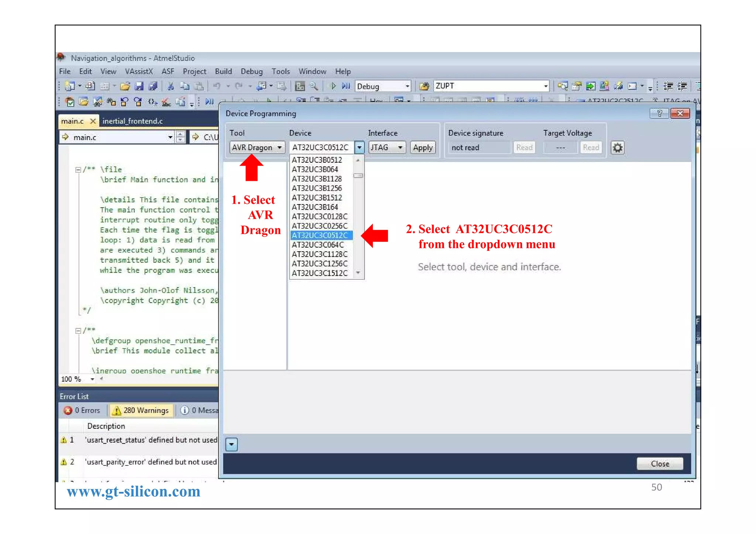
Task: Select AT32UC3C0256C from the device list
Action: pyautogui.click(x=320, y=226)
